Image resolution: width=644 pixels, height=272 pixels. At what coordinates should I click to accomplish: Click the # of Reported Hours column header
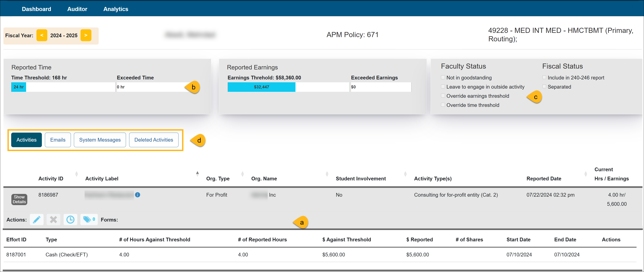click(x=262, y=239)
